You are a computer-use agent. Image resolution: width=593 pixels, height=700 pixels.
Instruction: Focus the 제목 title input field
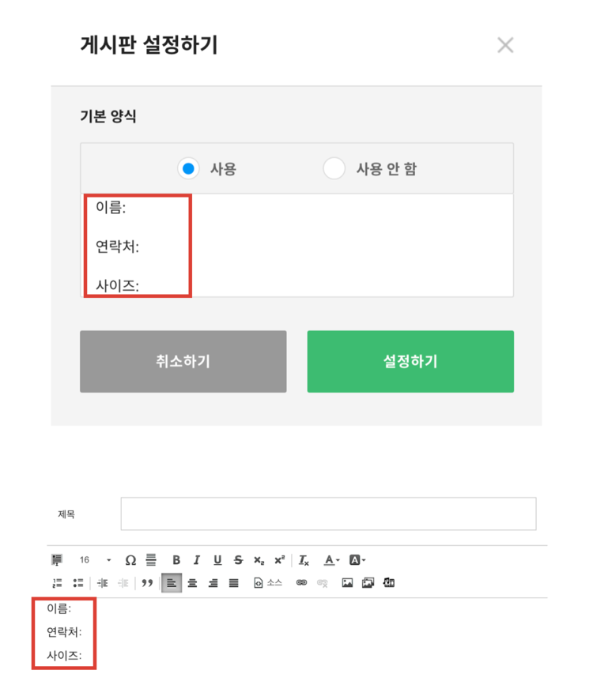328,514
